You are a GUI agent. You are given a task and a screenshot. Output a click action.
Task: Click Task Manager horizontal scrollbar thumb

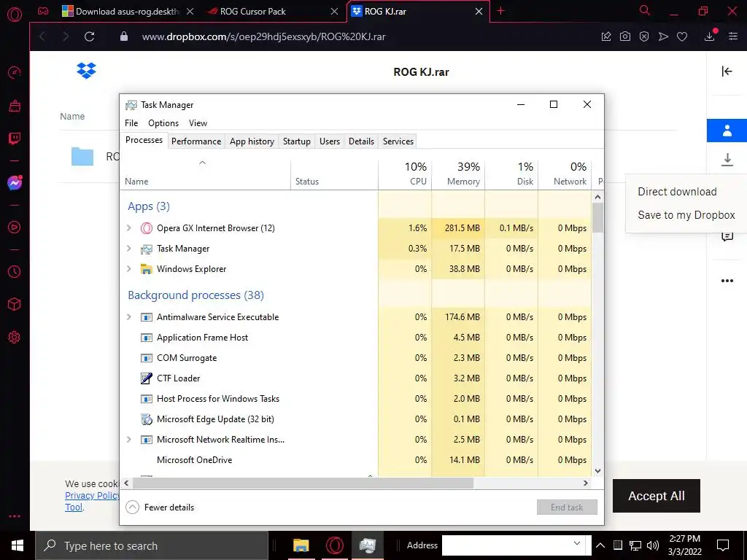pos(303,483)
